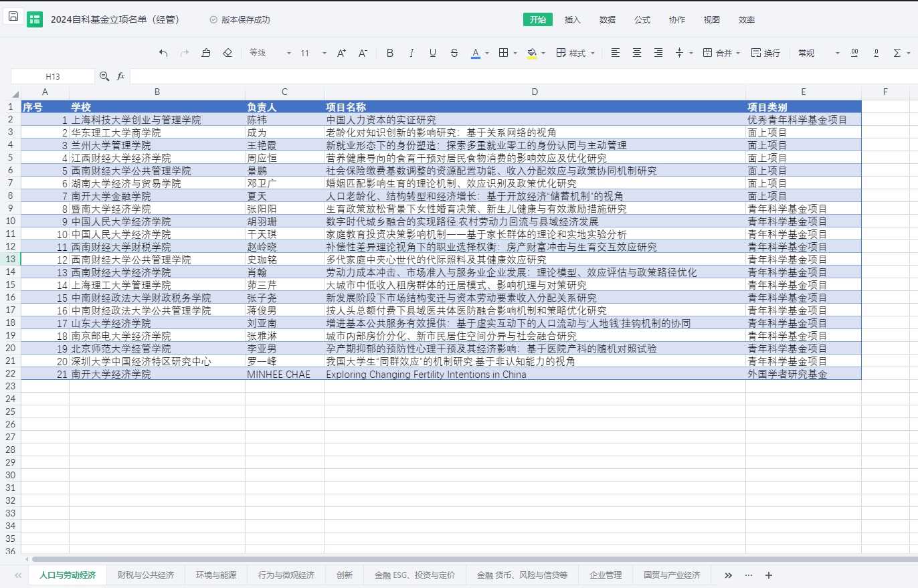Viewport: 918px width, 588px height.
Task: Click the zoom magnifier next to the name box
Action: tap(104, 76)
